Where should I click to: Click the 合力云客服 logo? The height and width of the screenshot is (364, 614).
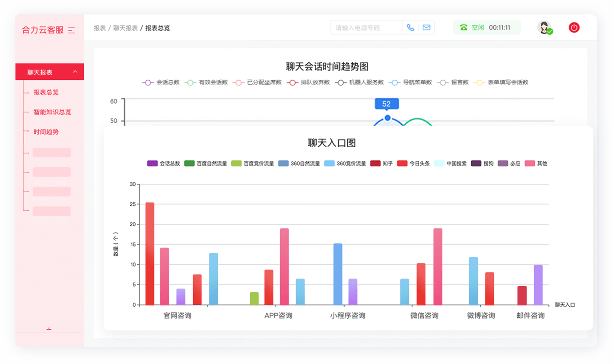coord(43,30)
